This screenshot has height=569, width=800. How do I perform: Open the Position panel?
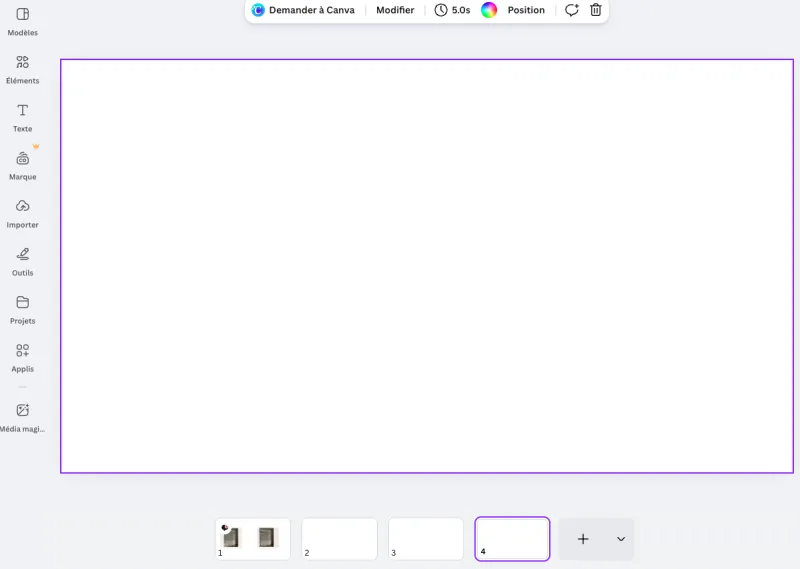tap(526, 10)
